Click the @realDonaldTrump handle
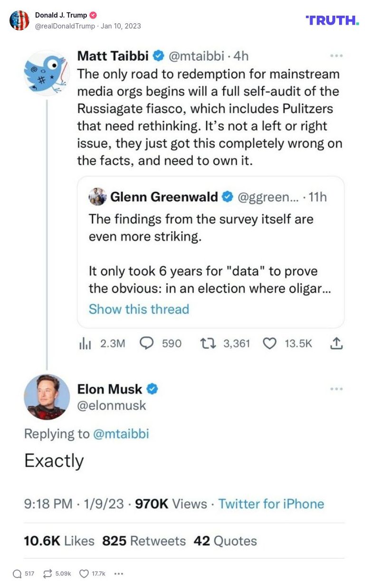Image resolution: width=369 pixels, height=588 pixels. point(65,26)
